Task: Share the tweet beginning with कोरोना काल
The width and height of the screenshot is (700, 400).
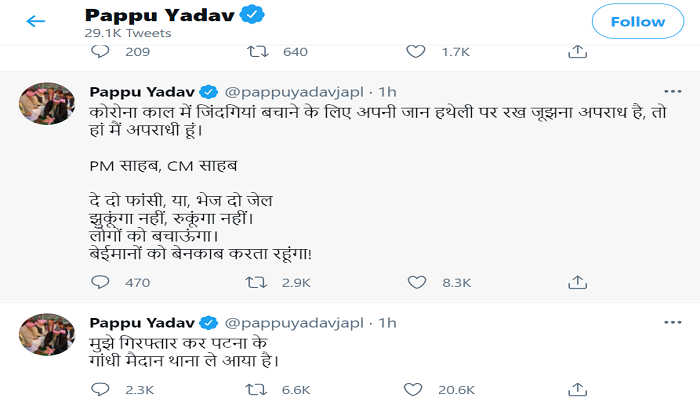Action: pyautogui.click(x=576, y=283)
